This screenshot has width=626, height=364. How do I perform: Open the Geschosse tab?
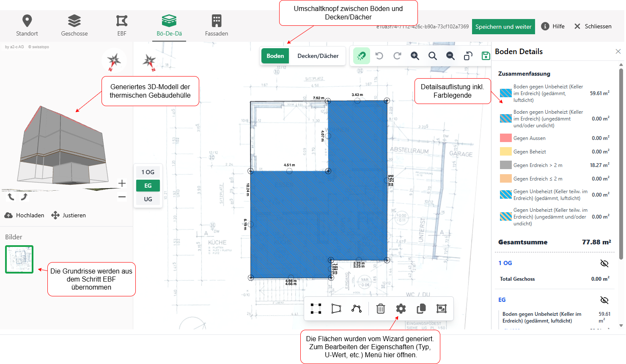coord(74,26)
